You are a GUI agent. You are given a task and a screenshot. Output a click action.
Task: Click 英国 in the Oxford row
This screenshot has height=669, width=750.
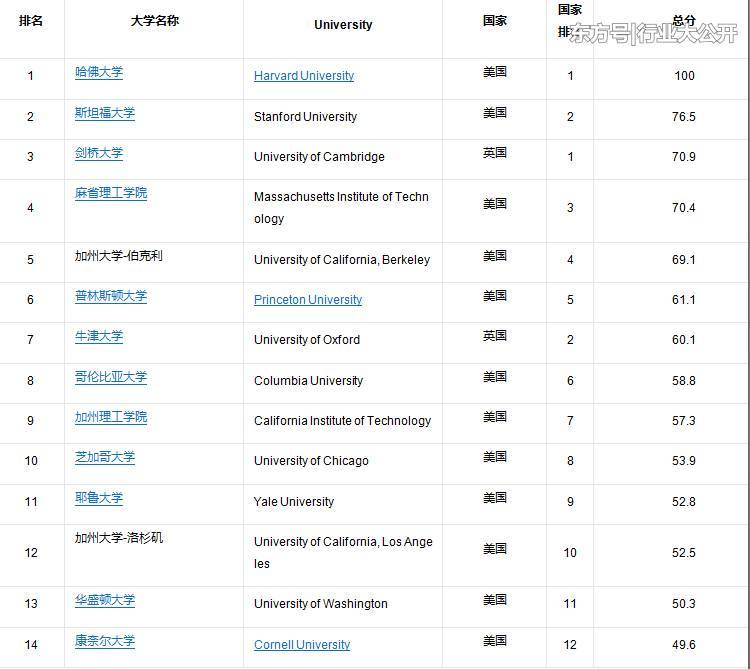pyautogui.click(x=495, y=336)
